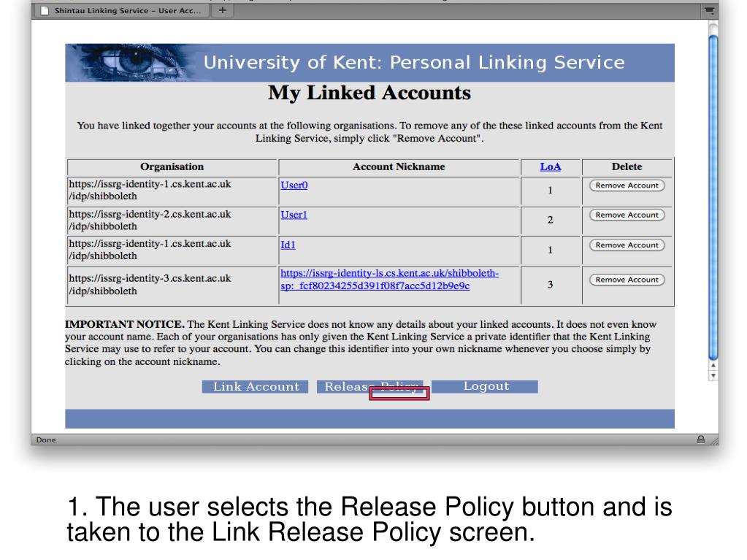The height and width of the screenshot is (560, 747).
Task: Open the issrg-identity-ls shibboleth-sp nickname link
Action: coord(389,280)
